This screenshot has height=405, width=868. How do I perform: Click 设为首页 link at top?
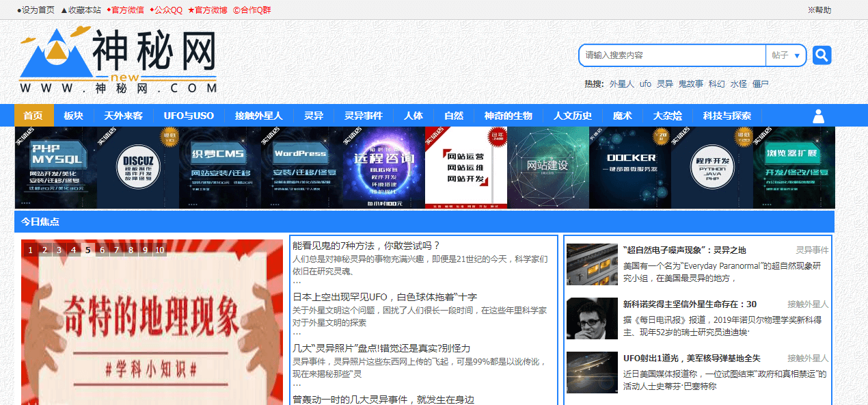(x=36, y=10)
